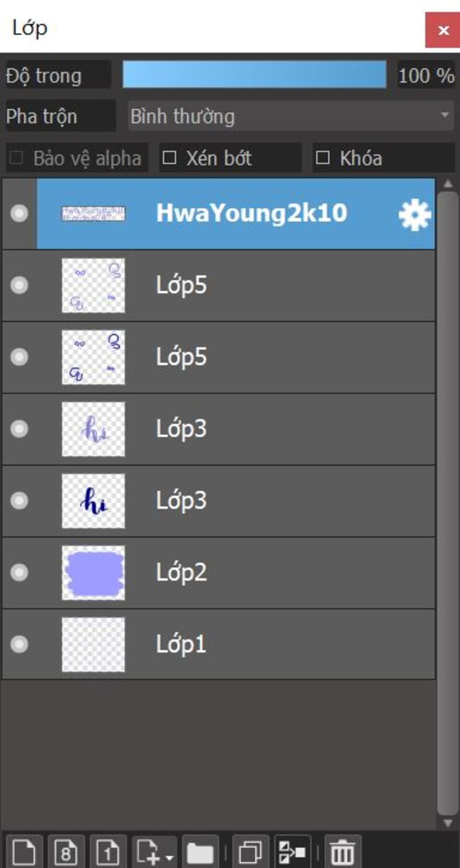Screen dimensions: 460x868
Task: Expand the add-layer dropdown arrow menu
Action: [x=169, y=857]
